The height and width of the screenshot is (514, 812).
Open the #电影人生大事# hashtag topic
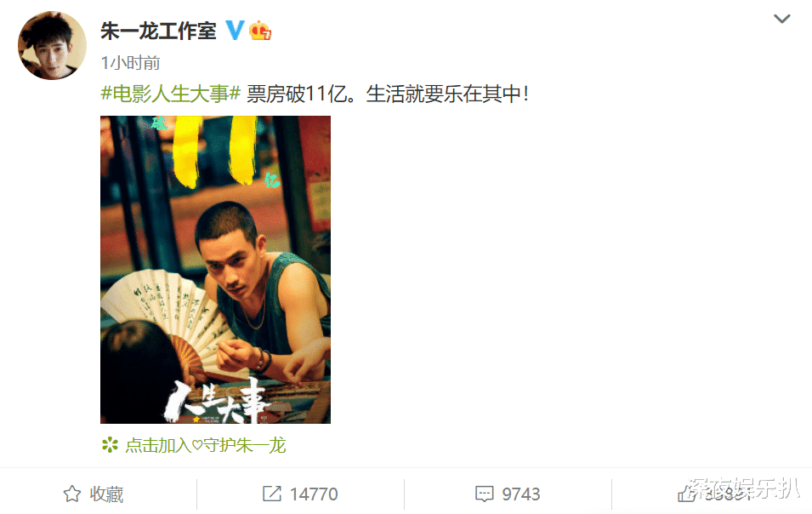[x=170, y=94]
